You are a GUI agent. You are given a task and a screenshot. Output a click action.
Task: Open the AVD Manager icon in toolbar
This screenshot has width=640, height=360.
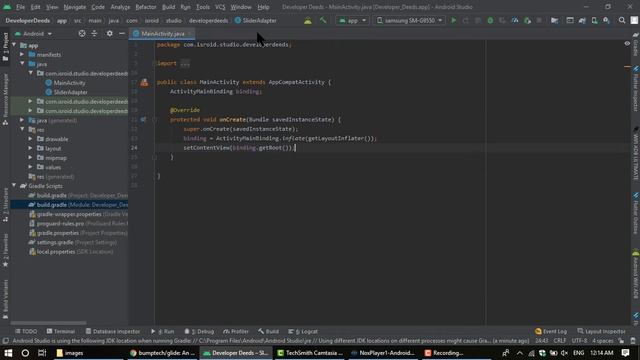(594, 20)
